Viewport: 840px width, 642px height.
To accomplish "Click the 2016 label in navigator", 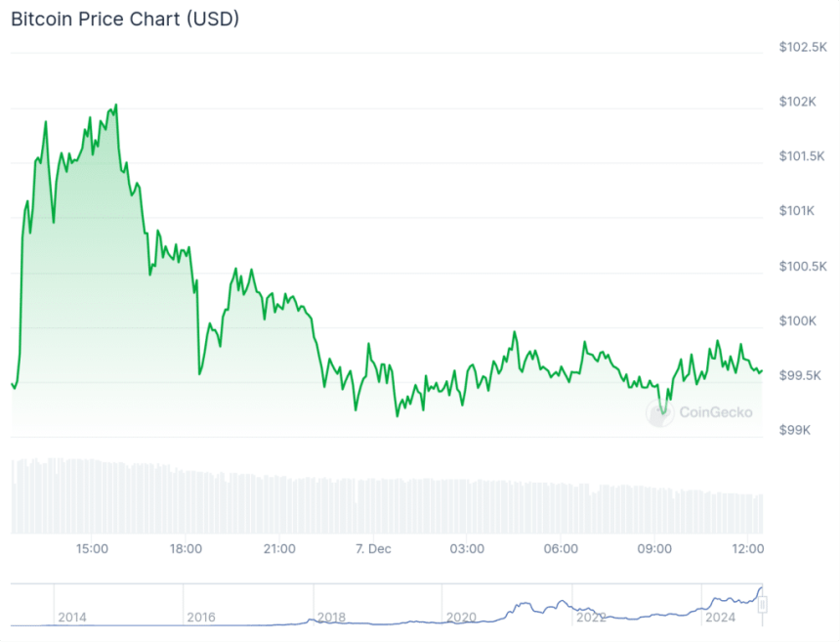I will [201, 618].
